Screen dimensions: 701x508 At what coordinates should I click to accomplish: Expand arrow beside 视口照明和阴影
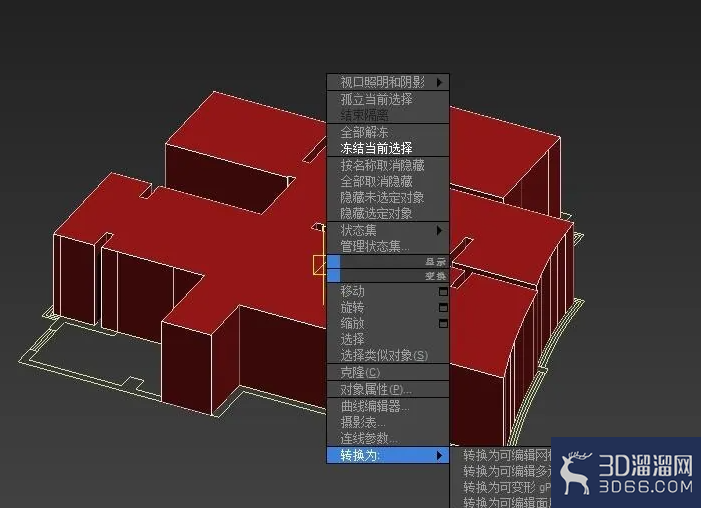(439, 82)
